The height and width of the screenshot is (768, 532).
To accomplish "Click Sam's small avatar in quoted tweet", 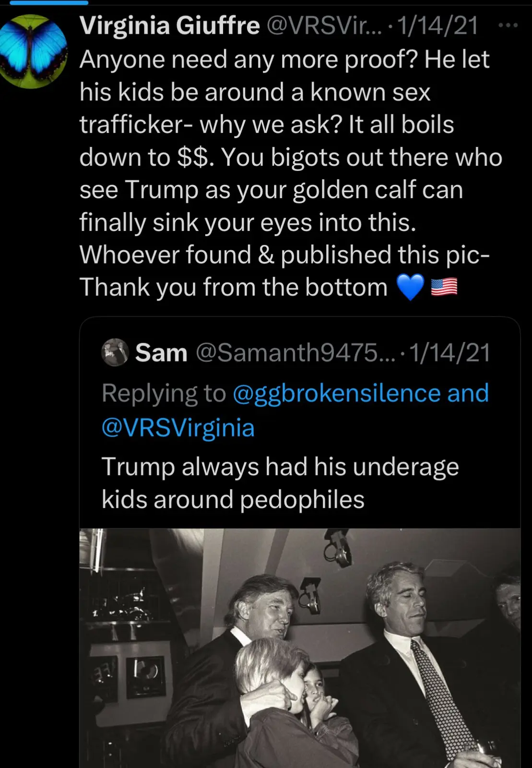I will click(115, 352).
